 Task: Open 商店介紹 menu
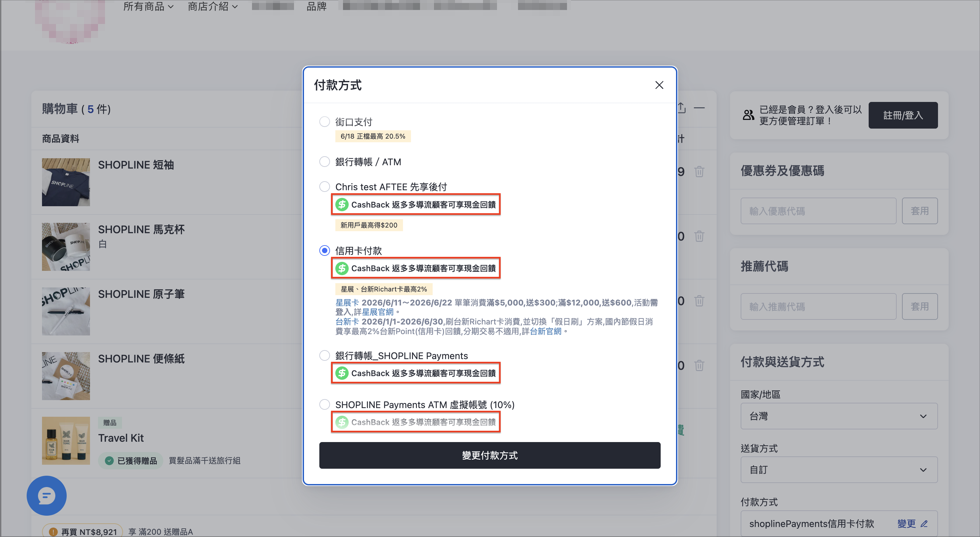tap(213, 6)
